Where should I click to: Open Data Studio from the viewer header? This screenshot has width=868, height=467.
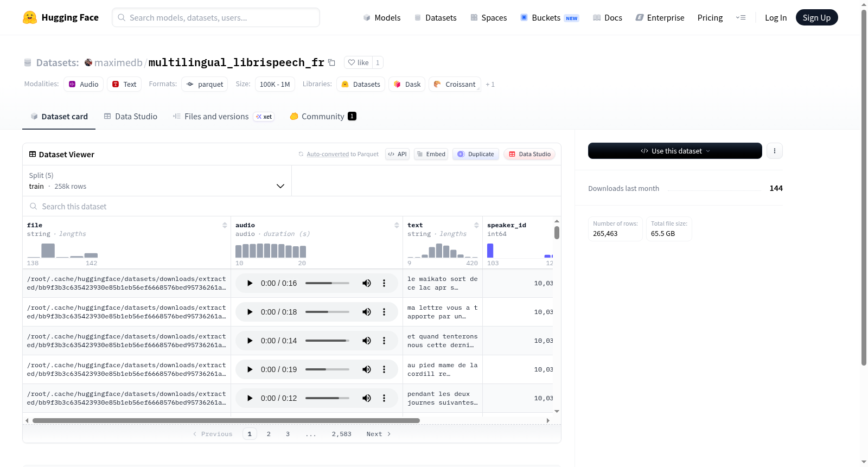[x=529, y=154]
